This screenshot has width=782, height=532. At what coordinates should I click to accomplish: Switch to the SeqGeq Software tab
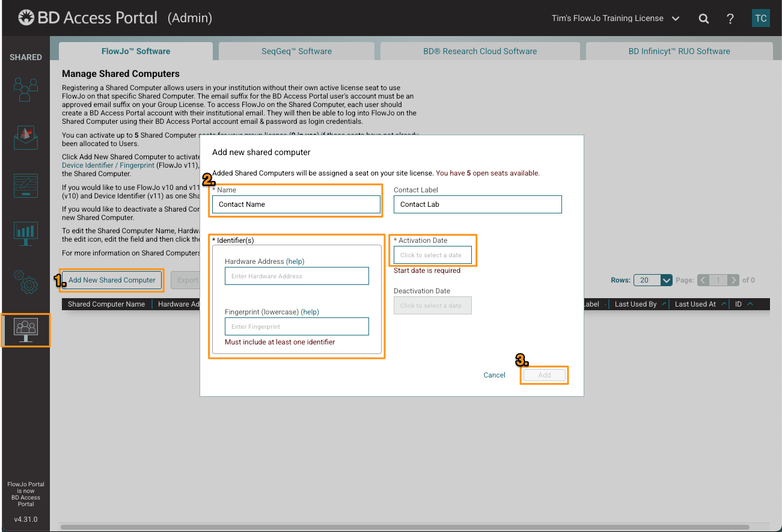pos(296,51)
